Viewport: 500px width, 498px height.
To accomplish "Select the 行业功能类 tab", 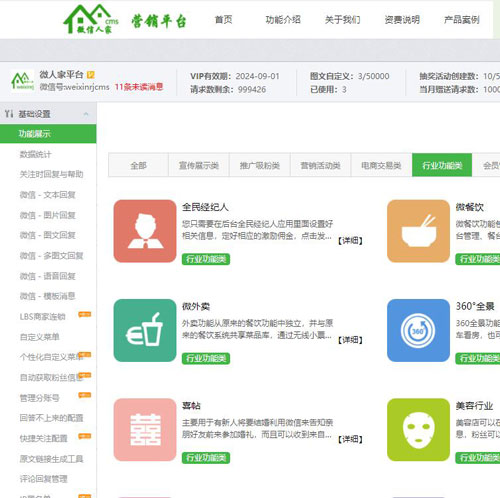I will pos(442,165).
